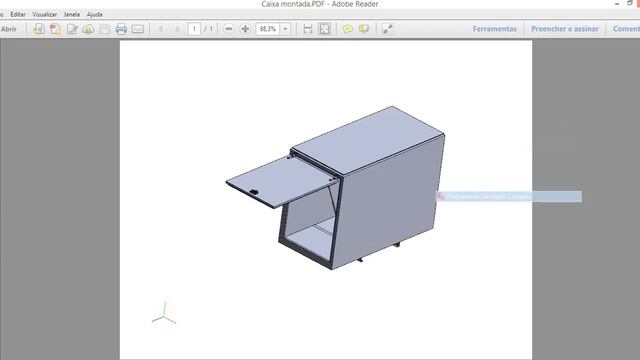
Task: Open the Janela menu
Action: coord(72,14)
